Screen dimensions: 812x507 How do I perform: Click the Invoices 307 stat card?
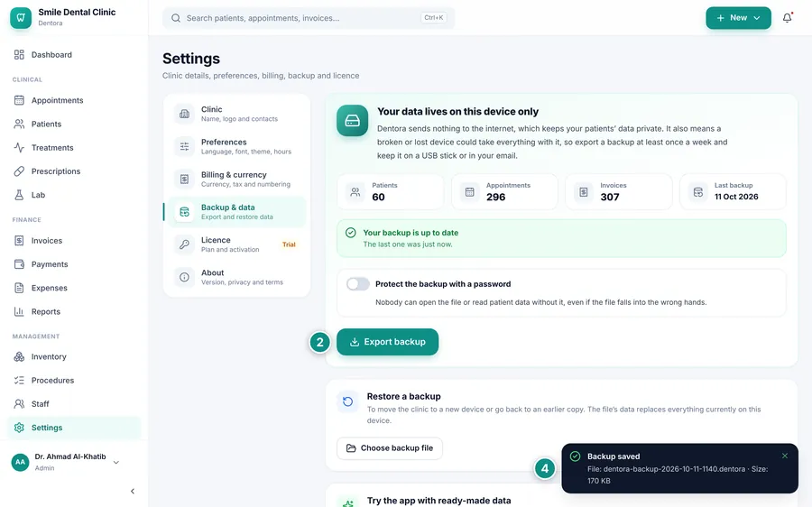[619, 191]
